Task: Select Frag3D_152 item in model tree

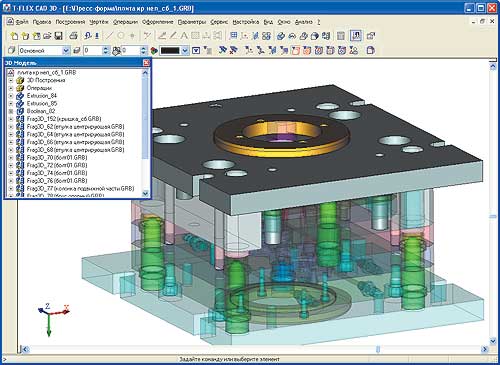Action: tap(64, 119)
